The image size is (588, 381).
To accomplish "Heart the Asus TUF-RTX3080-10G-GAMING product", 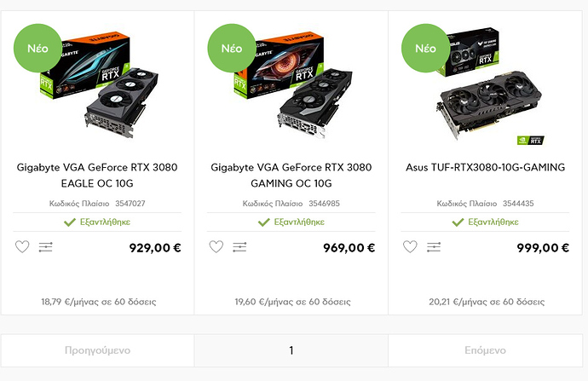I will coord(410,247).
